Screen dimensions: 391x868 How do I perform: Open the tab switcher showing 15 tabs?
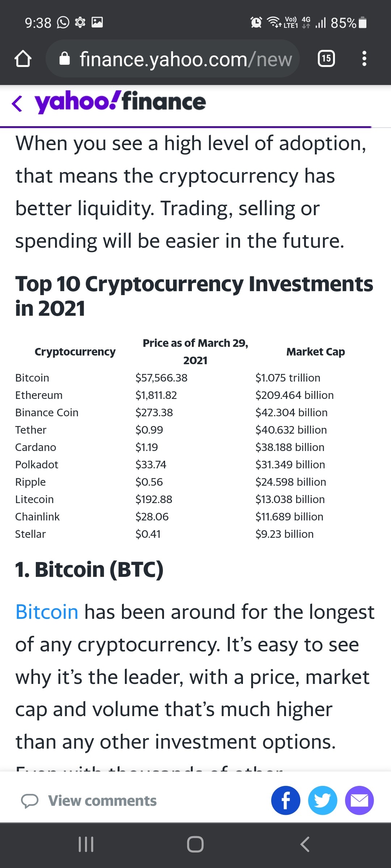pos(326,59)
